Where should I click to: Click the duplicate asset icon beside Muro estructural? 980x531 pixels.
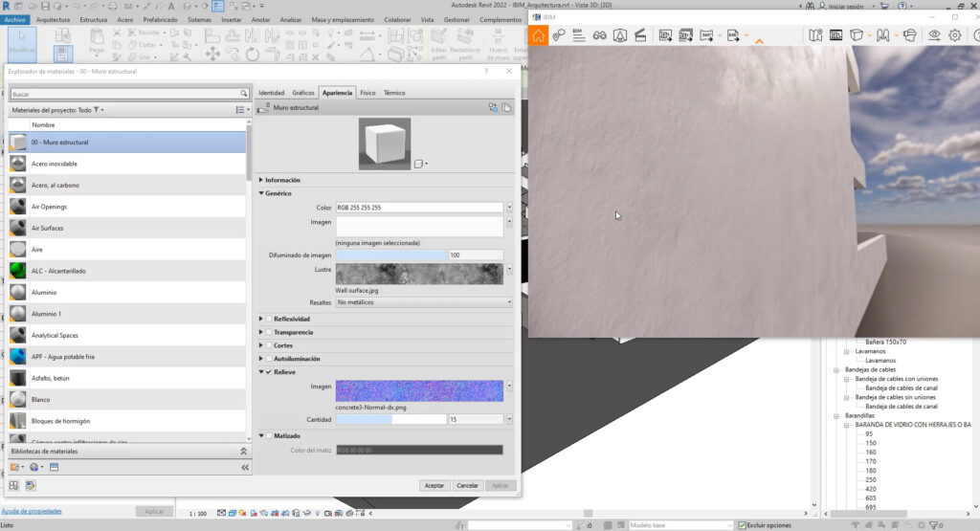point(506,108)
